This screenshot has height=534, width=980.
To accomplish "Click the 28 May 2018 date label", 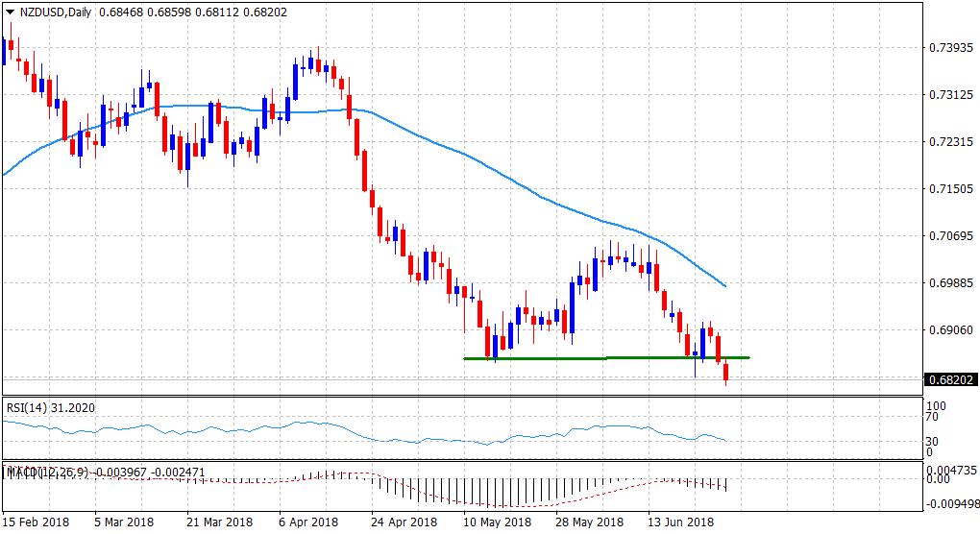I will [589, 522].
